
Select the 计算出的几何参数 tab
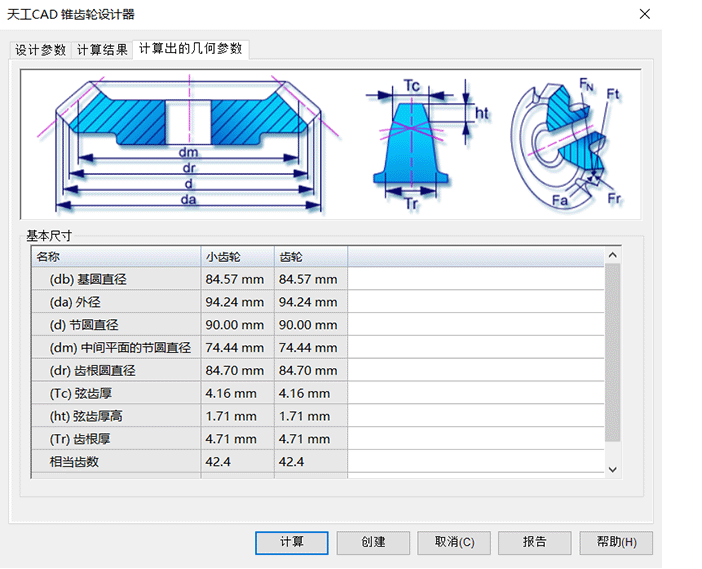(x=191, y=48)
